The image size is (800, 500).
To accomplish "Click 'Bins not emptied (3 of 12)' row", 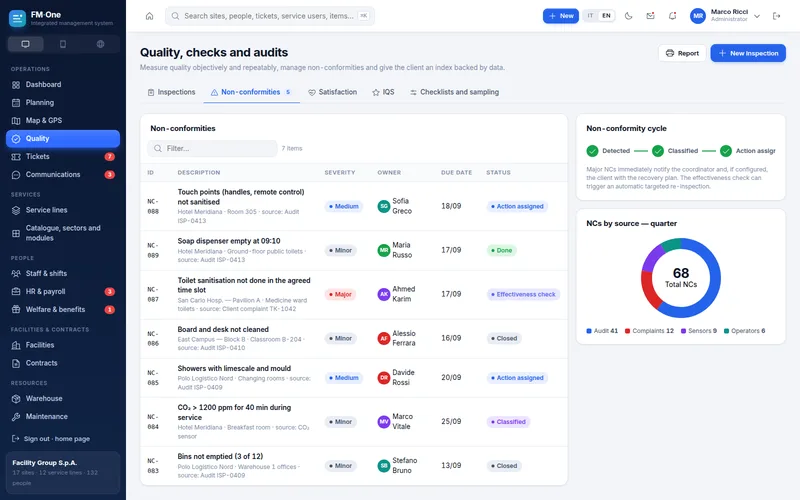I will [x=354, y=466].
